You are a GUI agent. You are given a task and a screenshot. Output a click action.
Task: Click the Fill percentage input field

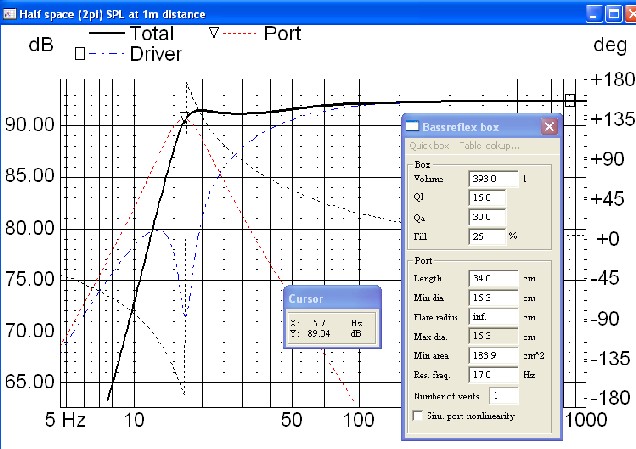pos(487,236)
